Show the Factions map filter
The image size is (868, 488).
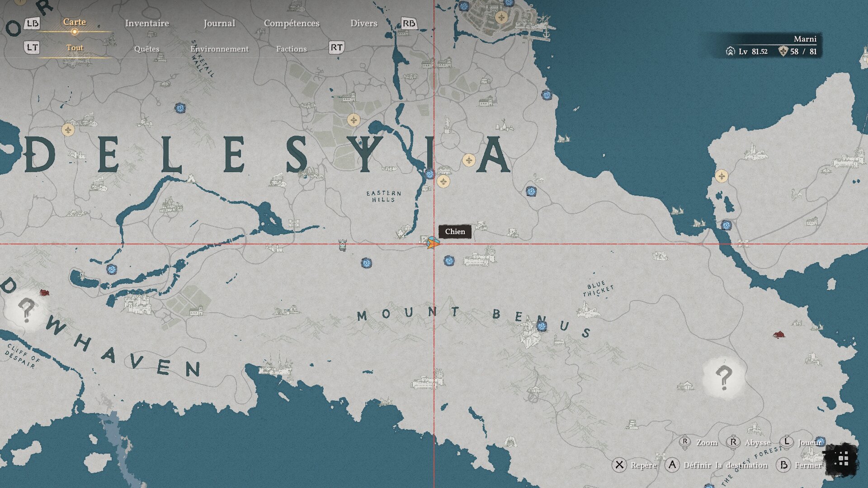coord(291,49)
